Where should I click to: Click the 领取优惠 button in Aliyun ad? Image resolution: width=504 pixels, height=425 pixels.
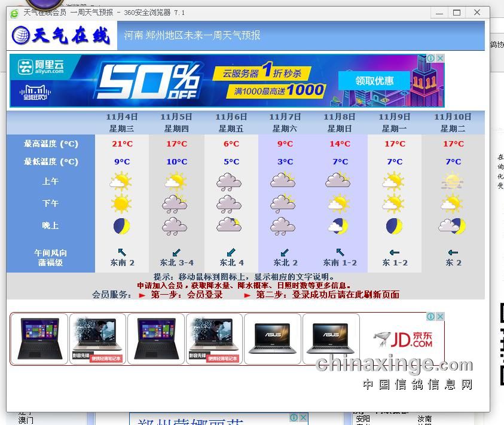pyautogui.click(x=374, y=80)
